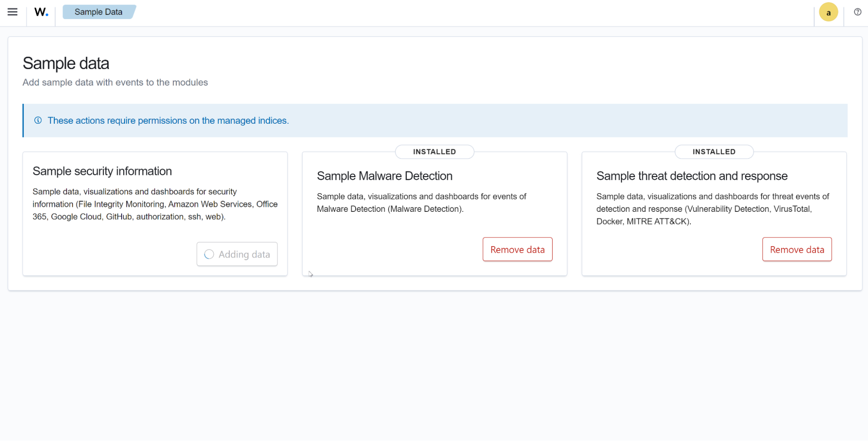Open the help icon in the top bar
The image size is (868, 441).
point(858,12)
